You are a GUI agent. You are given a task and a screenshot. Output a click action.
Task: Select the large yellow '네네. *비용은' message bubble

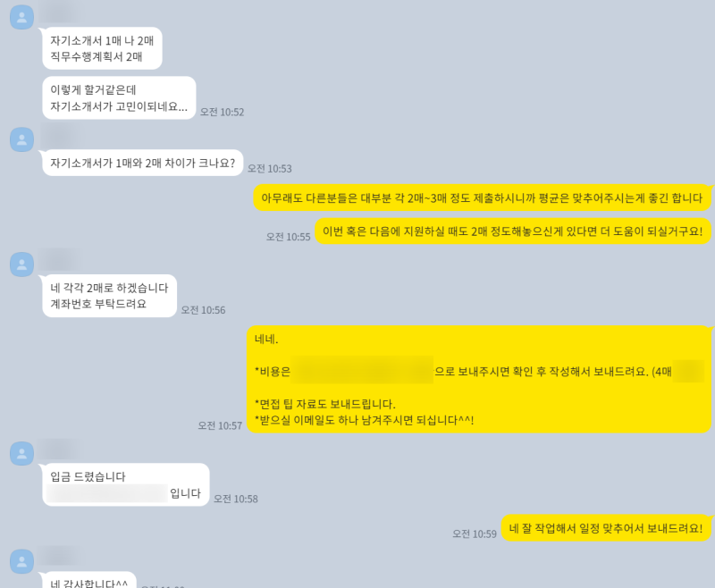[x=479, y=379]
